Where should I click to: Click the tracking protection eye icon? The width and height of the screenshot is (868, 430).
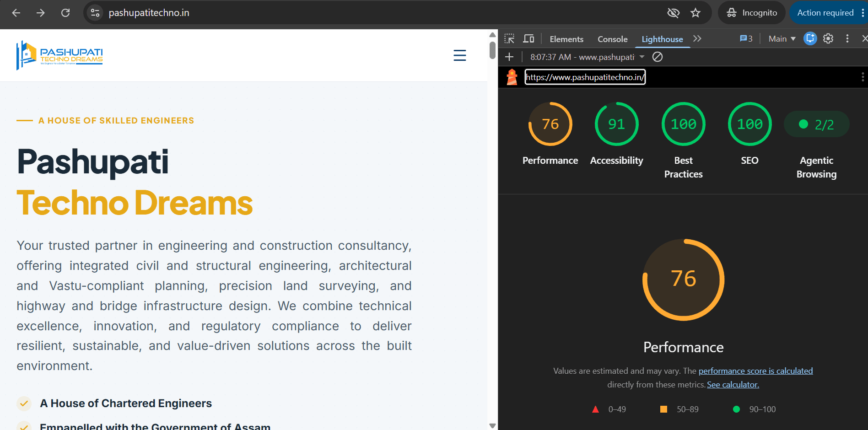point(673,13)
